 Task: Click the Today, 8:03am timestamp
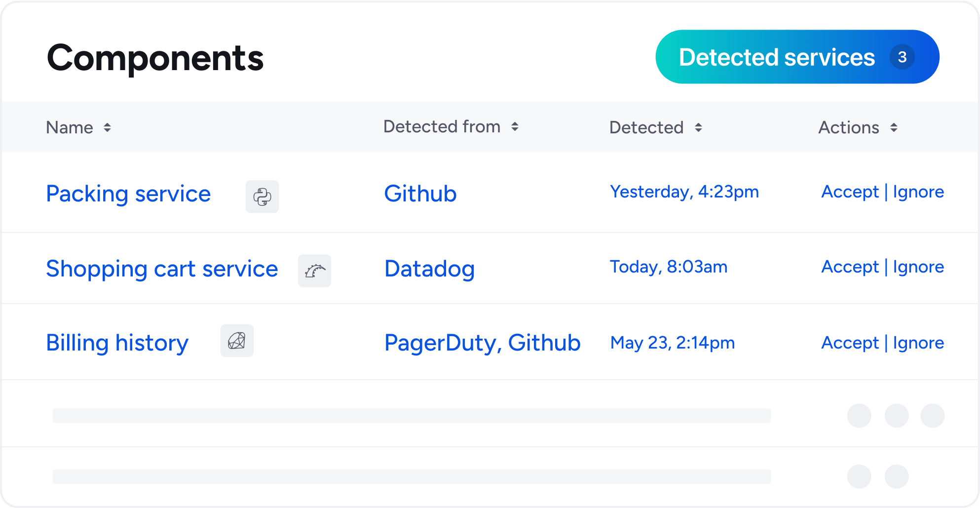669,267
